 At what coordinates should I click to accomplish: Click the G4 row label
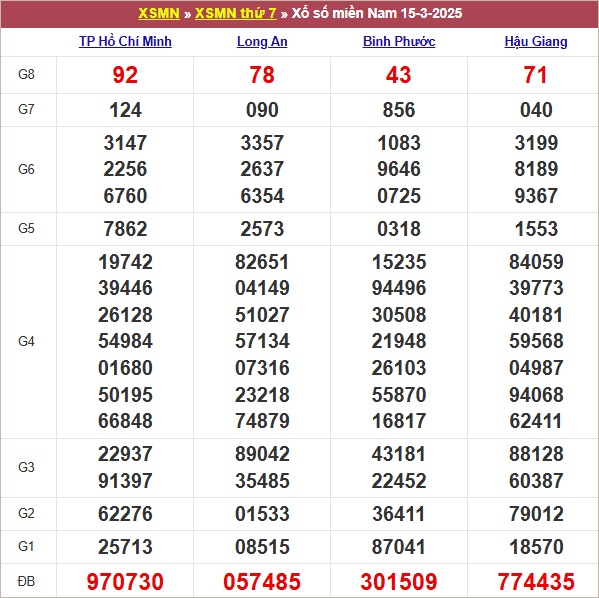click(26, 341)
